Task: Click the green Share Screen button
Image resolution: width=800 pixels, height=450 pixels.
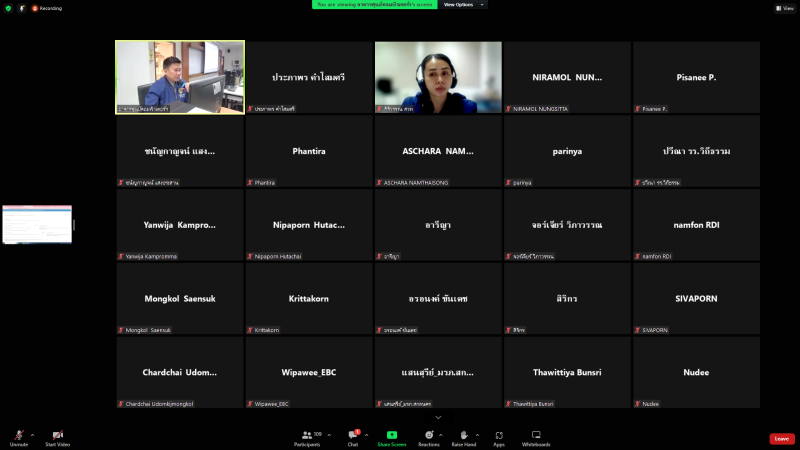Action: 391,437
